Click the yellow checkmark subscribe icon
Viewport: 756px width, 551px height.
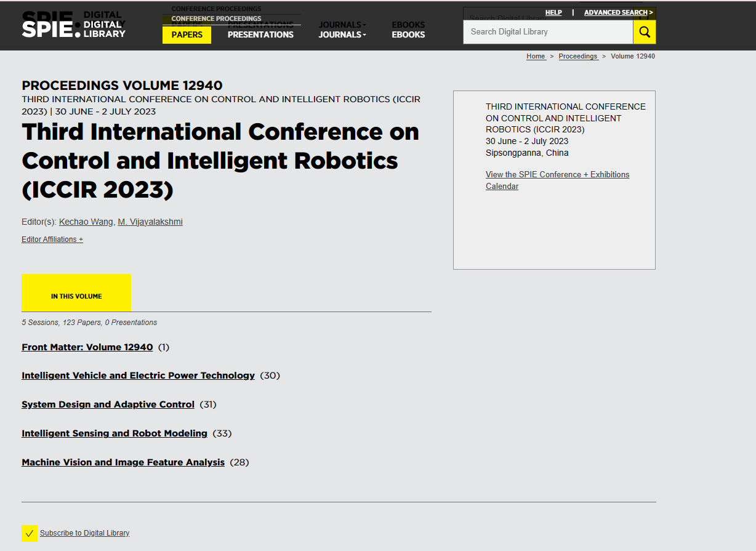tap(30, 533)
